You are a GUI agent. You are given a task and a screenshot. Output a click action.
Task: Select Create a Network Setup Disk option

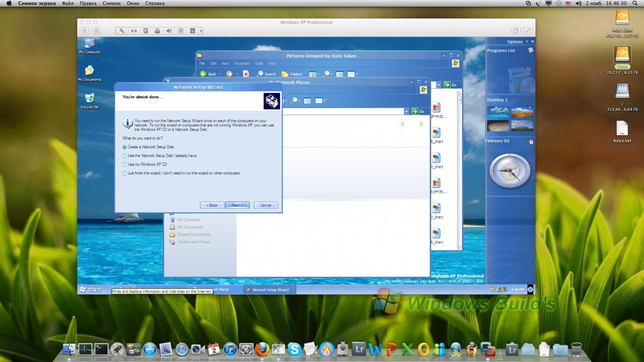pyautogui.click(x=148, y=147)
